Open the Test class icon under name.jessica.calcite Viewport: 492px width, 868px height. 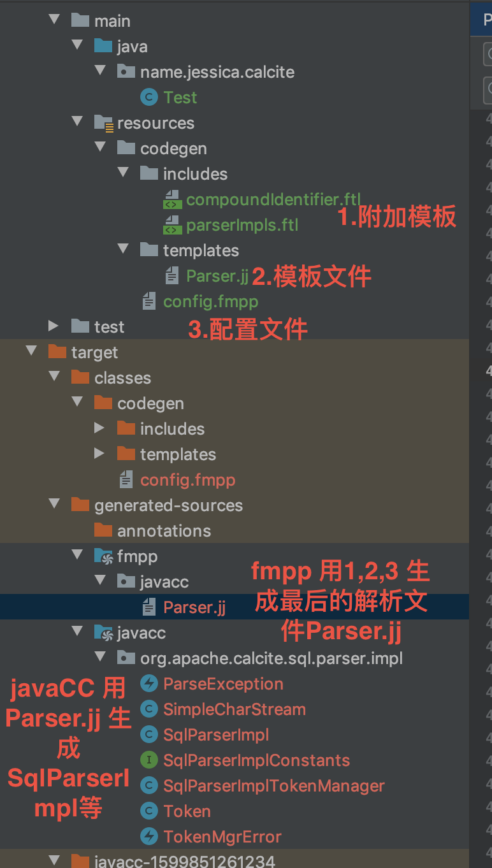148,97
